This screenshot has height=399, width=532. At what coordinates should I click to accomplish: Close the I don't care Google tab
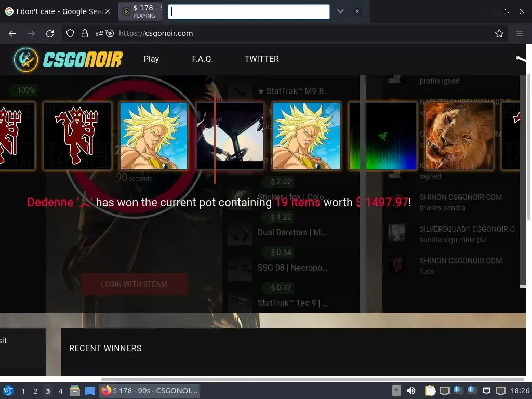click(108, 11)
